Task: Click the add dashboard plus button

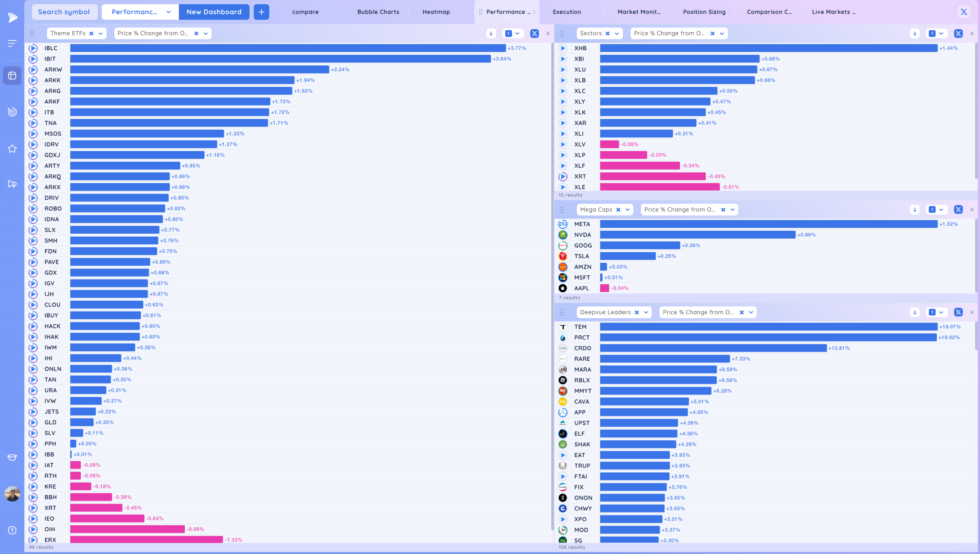Action: (x=261, y=12)
